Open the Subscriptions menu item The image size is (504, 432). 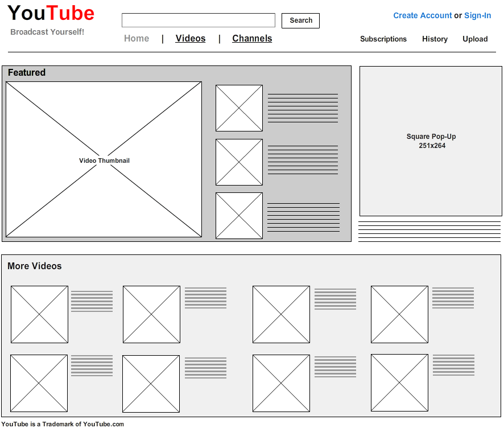pos(383,39)
